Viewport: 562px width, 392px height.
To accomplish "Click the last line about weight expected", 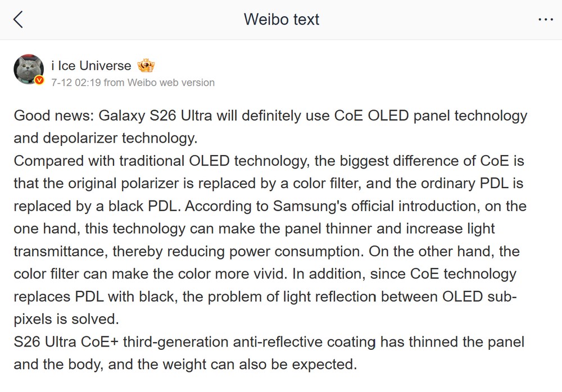I will point(185,364).
